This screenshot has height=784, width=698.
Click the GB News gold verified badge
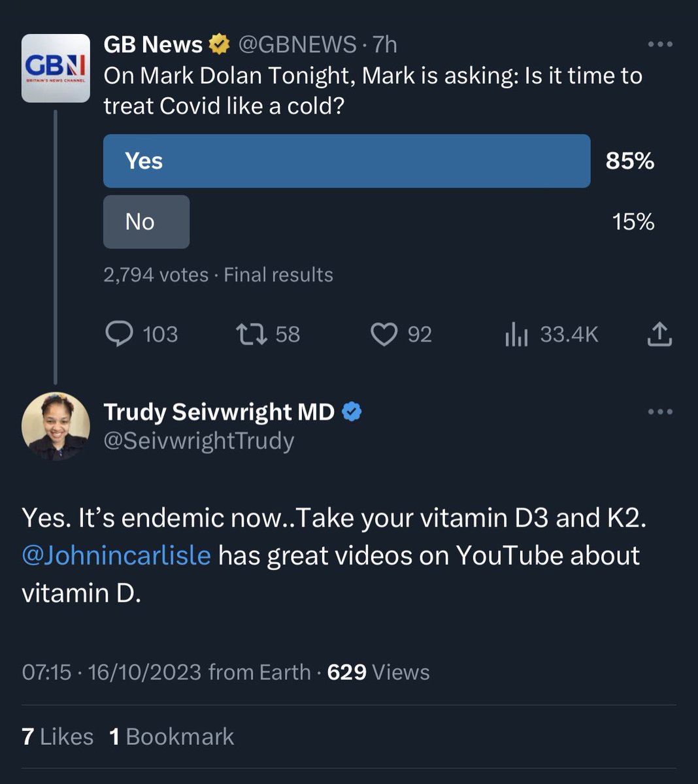tap(219, 44)
